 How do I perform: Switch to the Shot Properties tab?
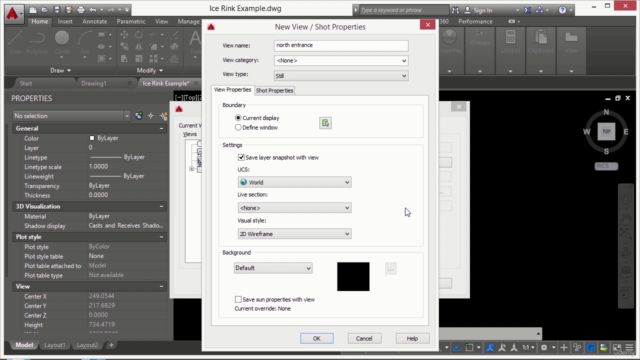pyautogui.click(x=274, y=91)
